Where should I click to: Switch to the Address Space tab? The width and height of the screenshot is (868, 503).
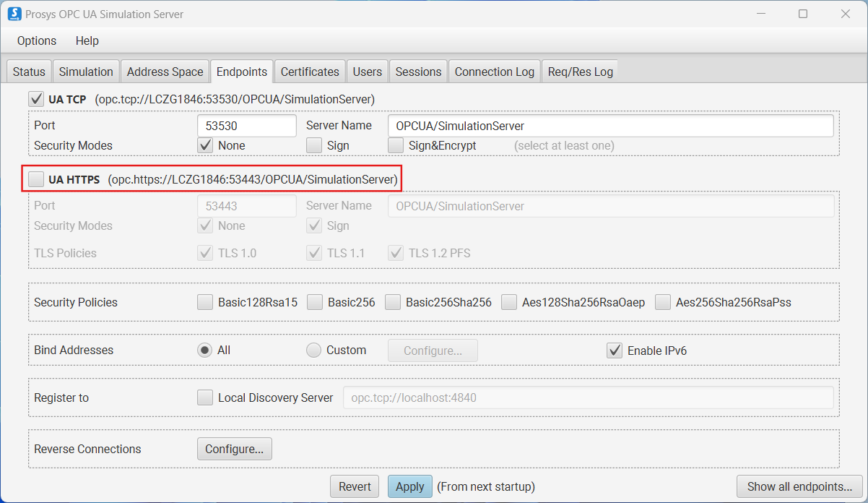click(165, 72)
